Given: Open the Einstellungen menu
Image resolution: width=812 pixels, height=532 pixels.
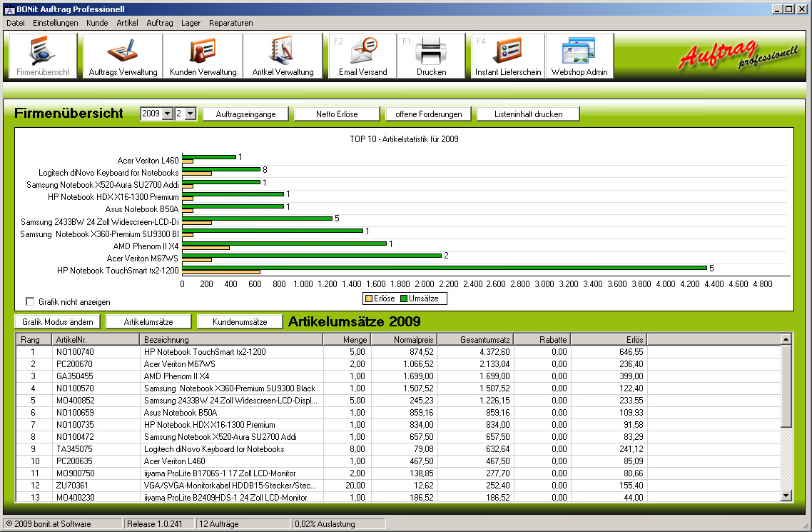Looking at the screenshot, I should (56, 23).
